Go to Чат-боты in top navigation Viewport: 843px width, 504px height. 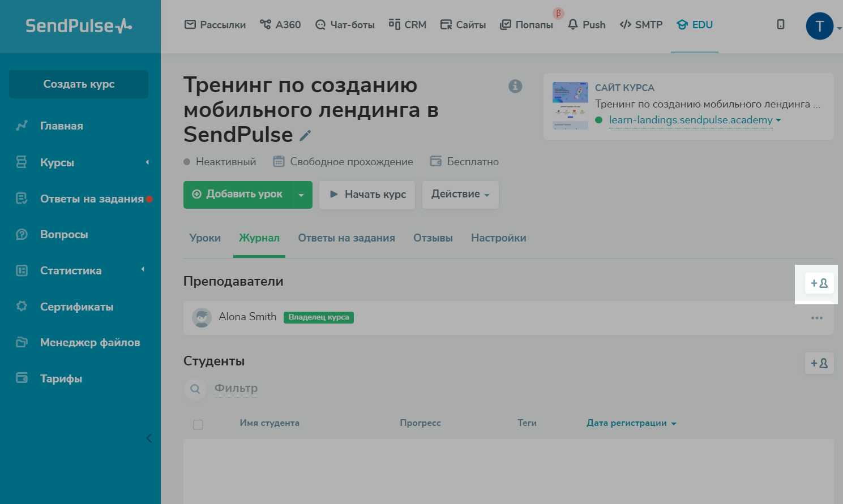tap(345, 25)
